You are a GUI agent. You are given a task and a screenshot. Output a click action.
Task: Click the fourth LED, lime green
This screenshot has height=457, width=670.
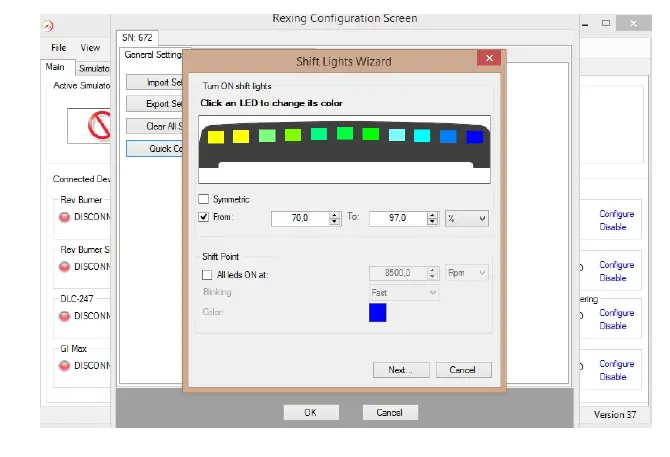click(293, 135)
